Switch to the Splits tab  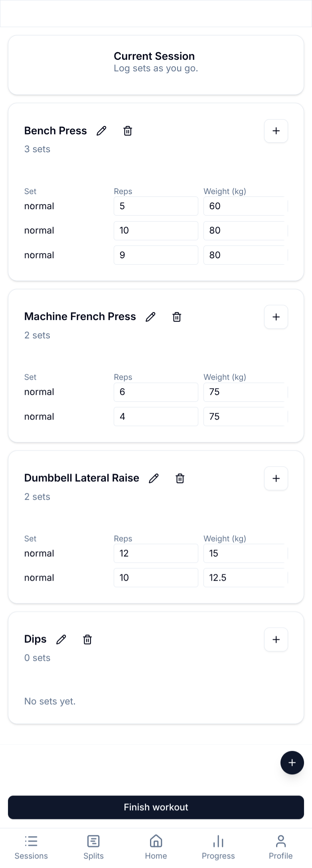pos(93,847)
